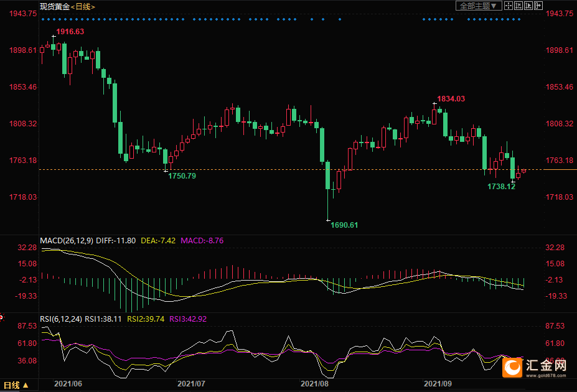
Task: Click the 1690.61 low price marker
Action: point(344,225)
